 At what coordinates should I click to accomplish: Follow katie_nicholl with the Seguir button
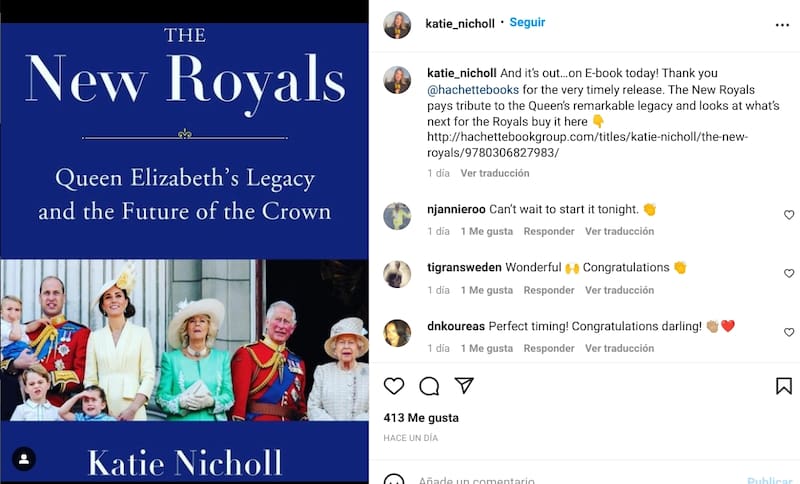click(x=527, y=22)
